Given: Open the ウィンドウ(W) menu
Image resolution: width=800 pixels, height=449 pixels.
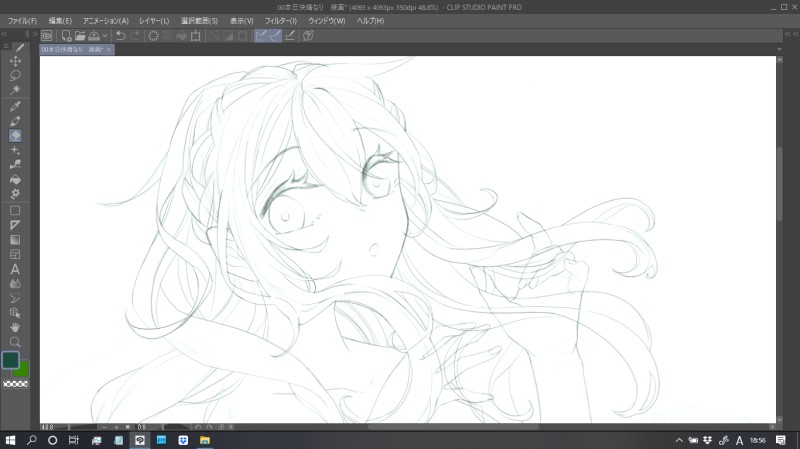Looking at the screenshot, I should click(x=327, y=21).
